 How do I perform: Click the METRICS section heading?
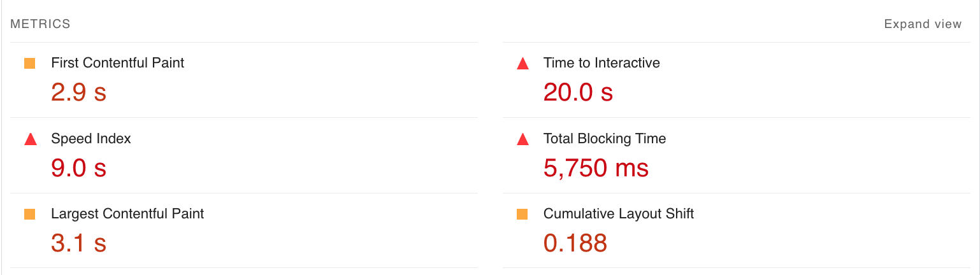[x=40, y=24]
